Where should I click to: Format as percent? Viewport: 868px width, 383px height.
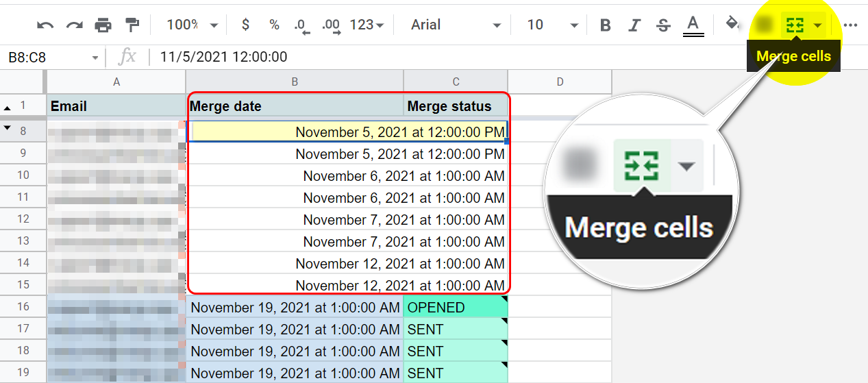click(274, 25)
